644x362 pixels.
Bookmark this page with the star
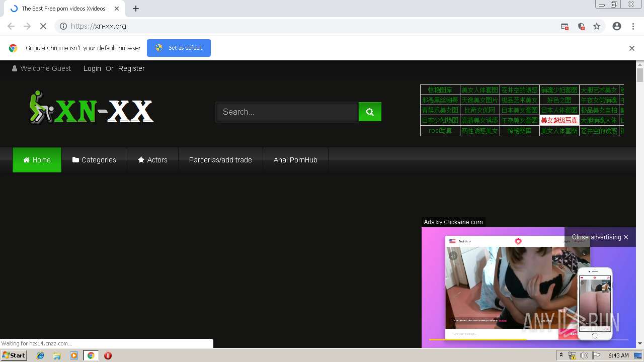pyautogui.click(x=597, y=26)
